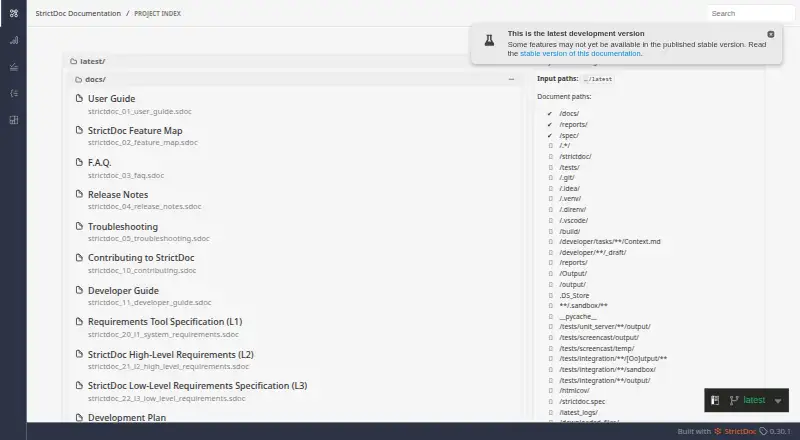Open the Project Index sidebar icon

coord(14,13)
